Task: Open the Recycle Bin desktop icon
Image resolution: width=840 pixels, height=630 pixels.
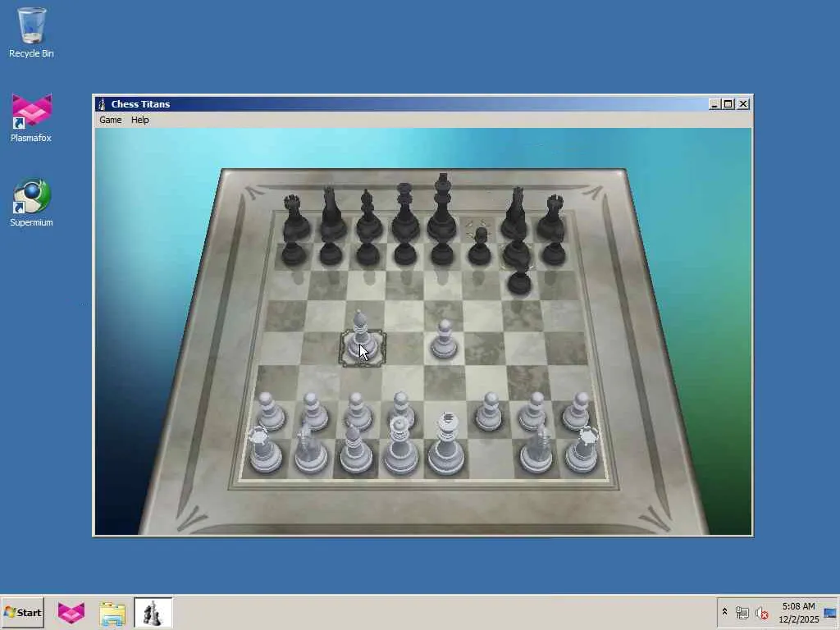Action: (32, 32)
